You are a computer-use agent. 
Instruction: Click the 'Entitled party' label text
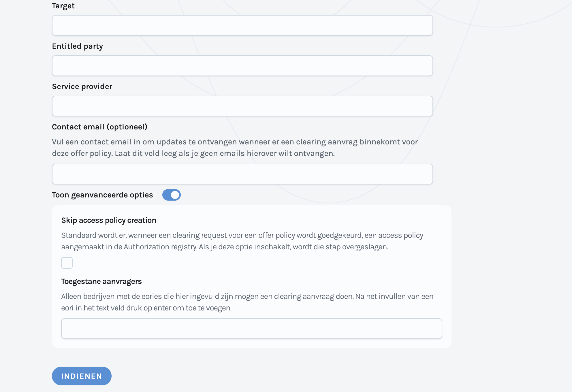click(77, 46)
